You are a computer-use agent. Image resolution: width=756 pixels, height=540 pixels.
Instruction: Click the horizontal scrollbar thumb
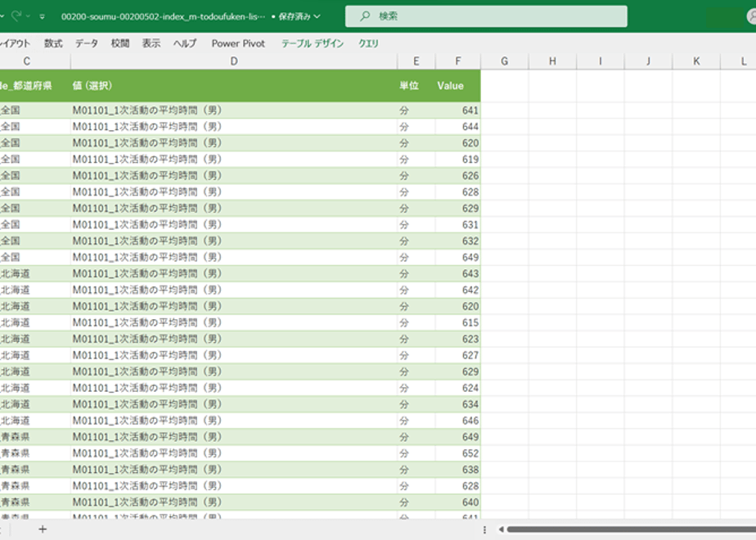(631, 529)
